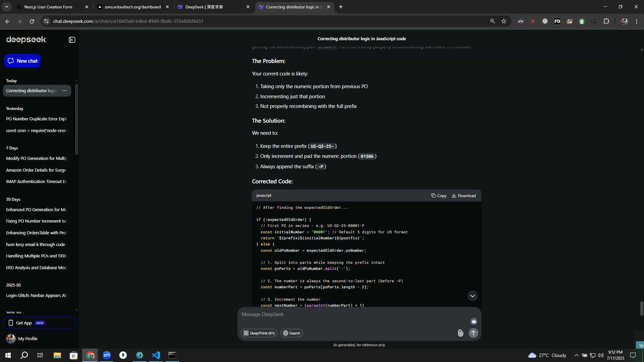Open Chrome extensions puzzle menu
Image resolution: width=644 pixels, height=362 pixels.
point(606,21)
